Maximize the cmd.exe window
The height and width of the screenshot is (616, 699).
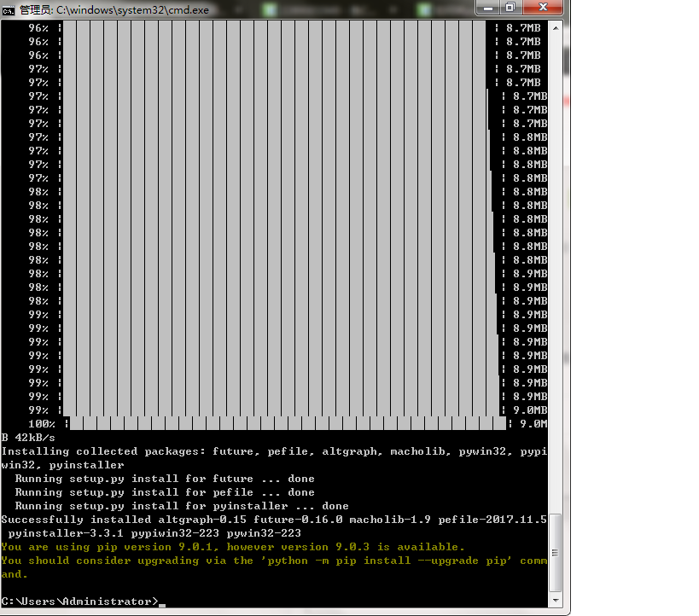pyautogui.click(x=510, y=7)
